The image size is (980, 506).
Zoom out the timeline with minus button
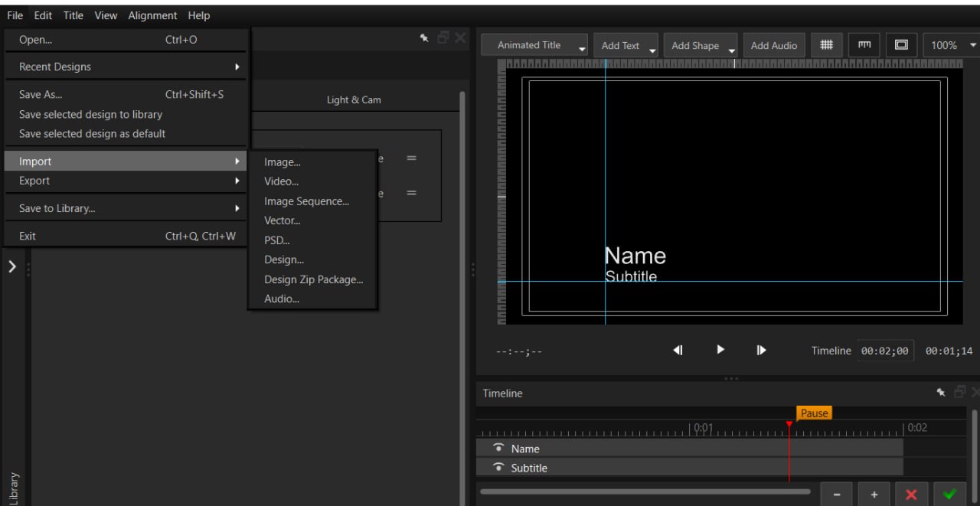[837, 495]
